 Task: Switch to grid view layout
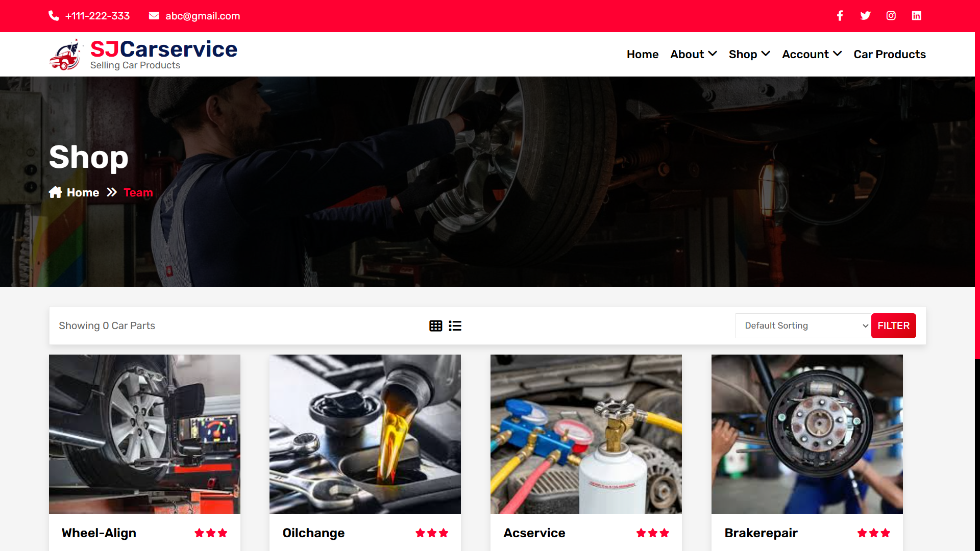coord(435,326)
